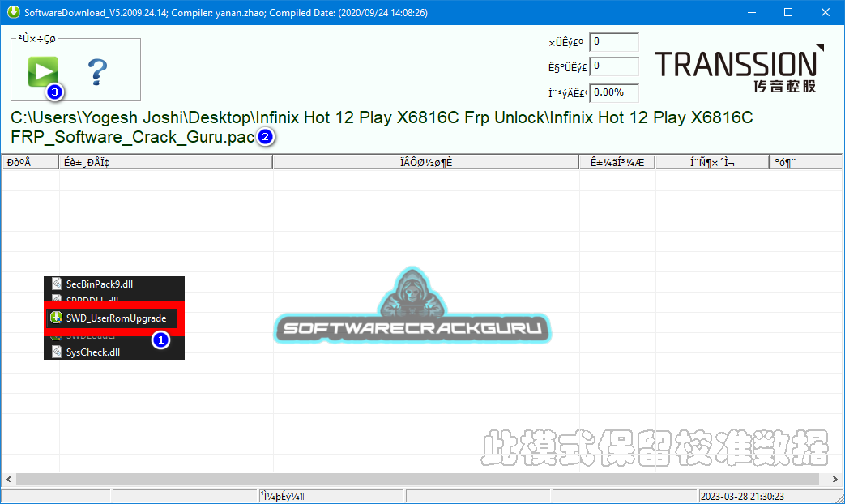
Task: Click the first input field showing 0
Action: (x=614, y=42)
